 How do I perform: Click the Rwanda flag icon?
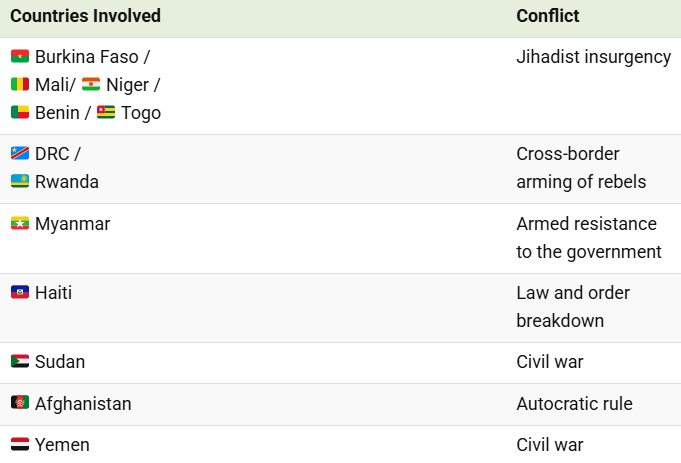(20, 182)
